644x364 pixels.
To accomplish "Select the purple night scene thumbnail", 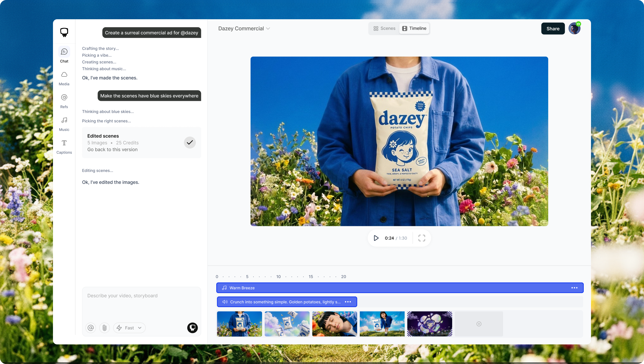I will point(430,324).
